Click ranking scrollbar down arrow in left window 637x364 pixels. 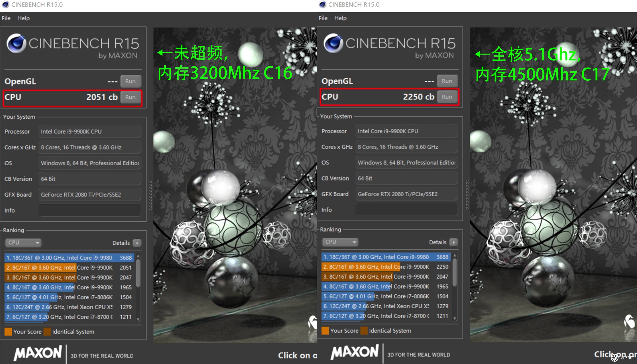click(138, 319)
